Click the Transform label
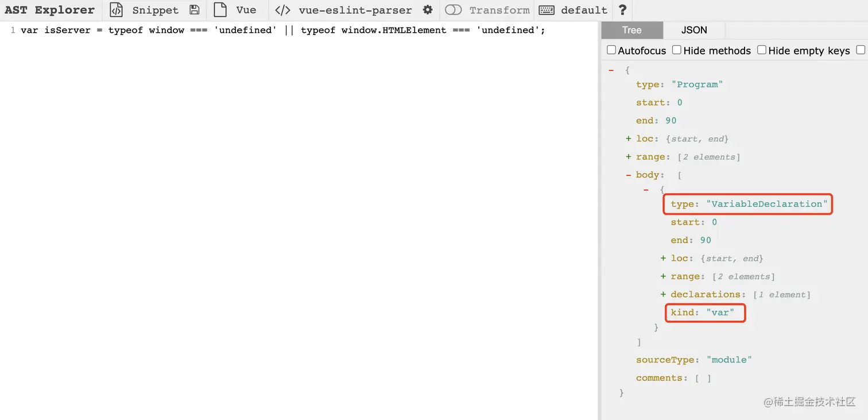This screenshot has width=868, height=420. 499,10
